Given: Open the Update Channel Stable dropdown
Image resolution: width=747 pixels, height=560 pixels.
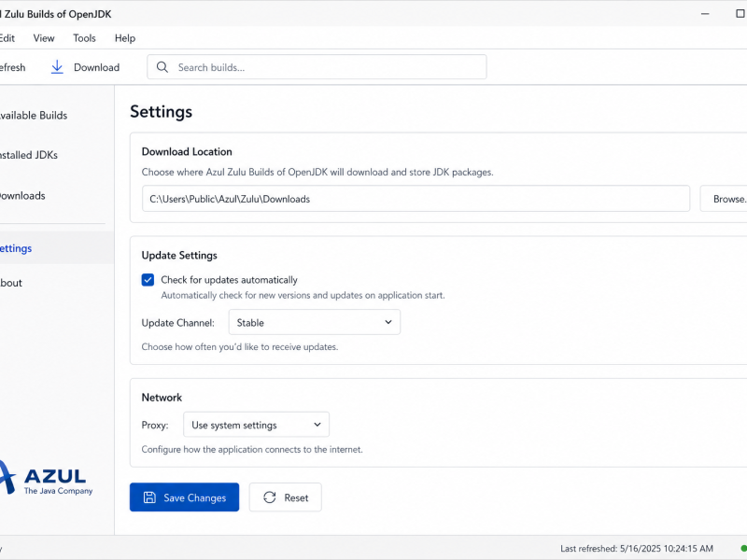Looking at the screenshot, I should pyautogui.click(x=315, y=322).
